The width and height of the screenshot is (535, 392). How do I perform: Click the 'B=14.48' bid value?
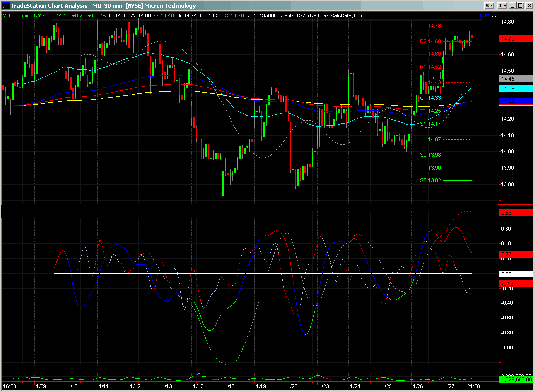[119, 15]
